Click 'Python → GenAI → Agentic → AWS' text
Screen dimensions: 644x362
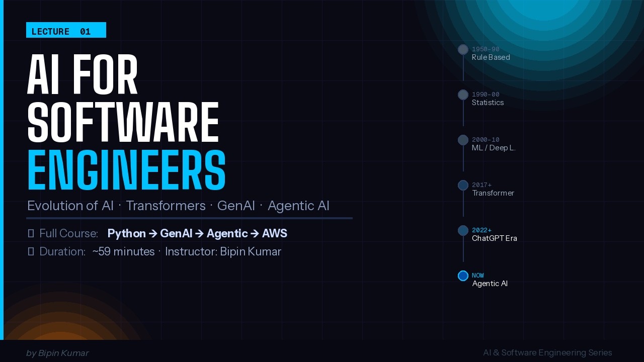coord(197,233)
